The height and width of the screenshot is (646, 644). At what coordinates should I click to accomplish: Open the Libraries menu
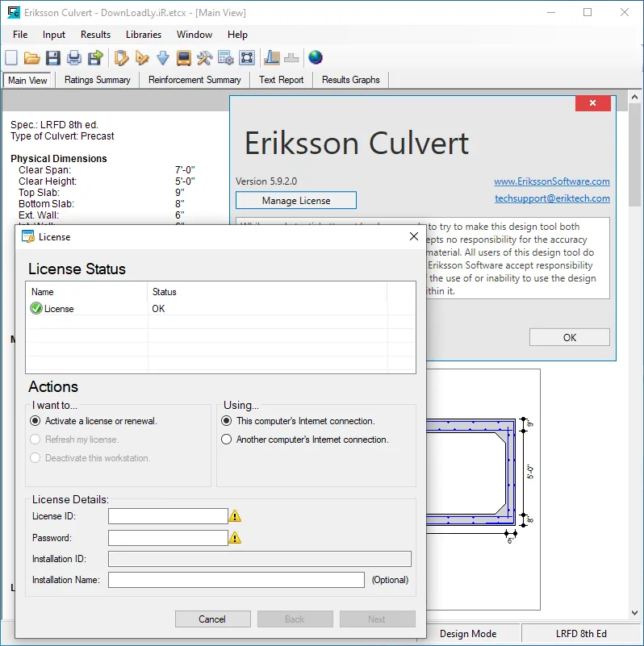point(144,35)
